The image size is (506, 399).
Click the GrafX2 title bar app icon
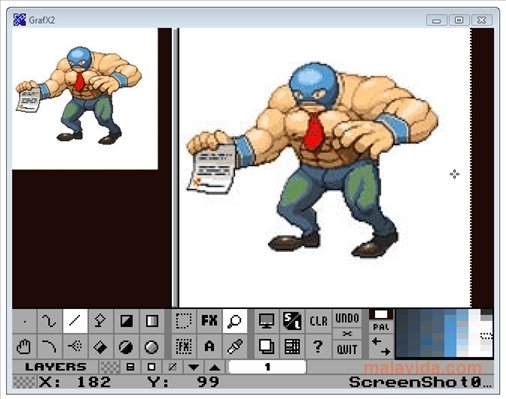19,20
